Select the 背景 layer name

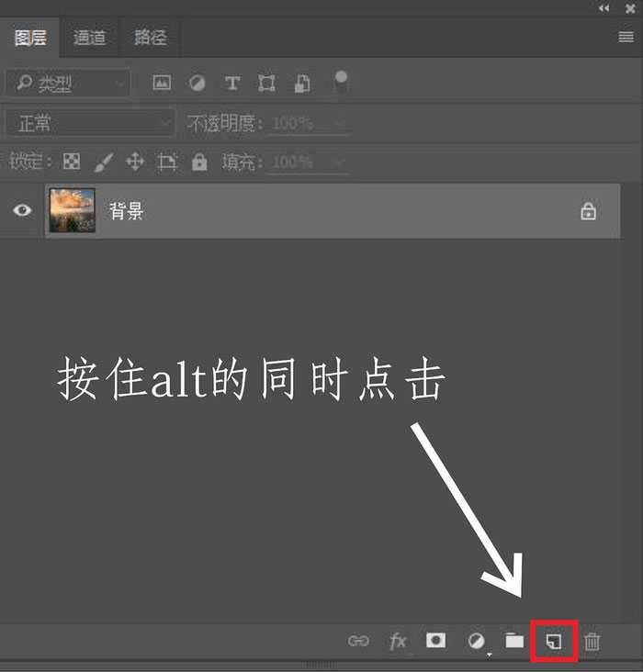pos(126,211)
